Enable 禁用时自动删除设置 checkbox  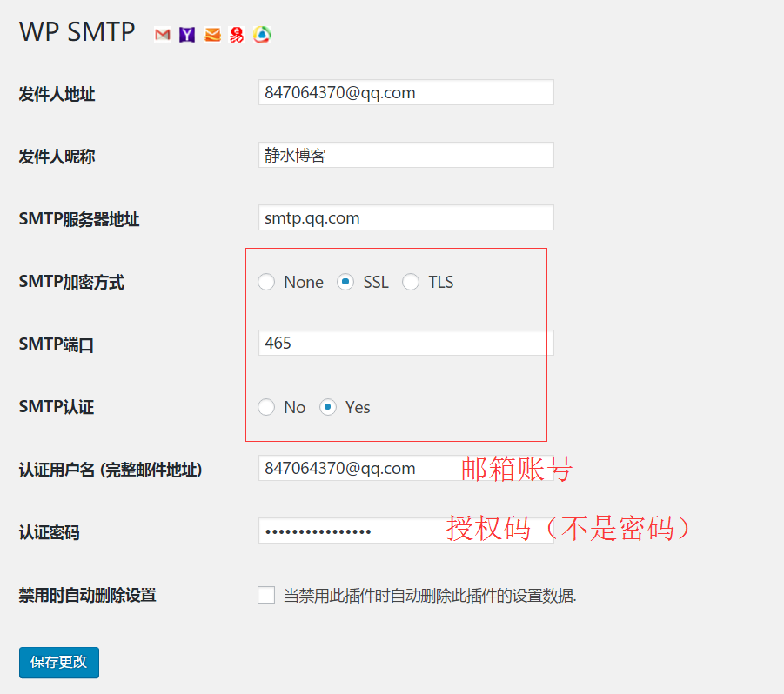(x=266, y=595)
